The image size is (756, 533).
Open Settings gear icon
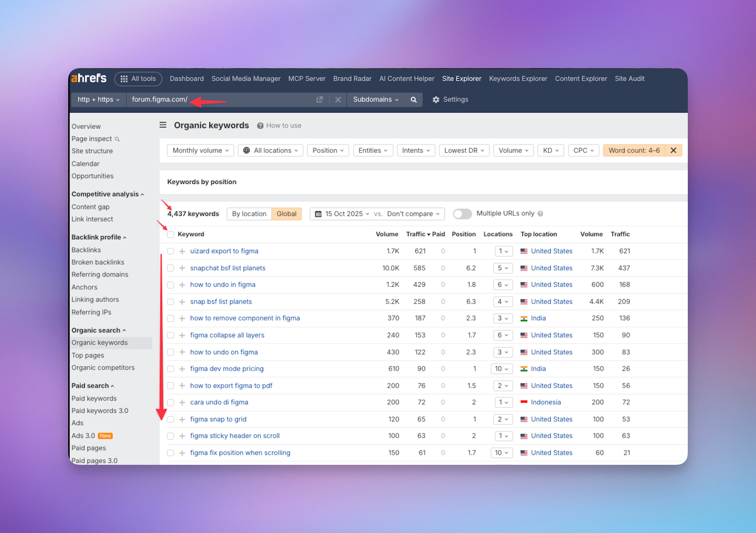[436, 99]
